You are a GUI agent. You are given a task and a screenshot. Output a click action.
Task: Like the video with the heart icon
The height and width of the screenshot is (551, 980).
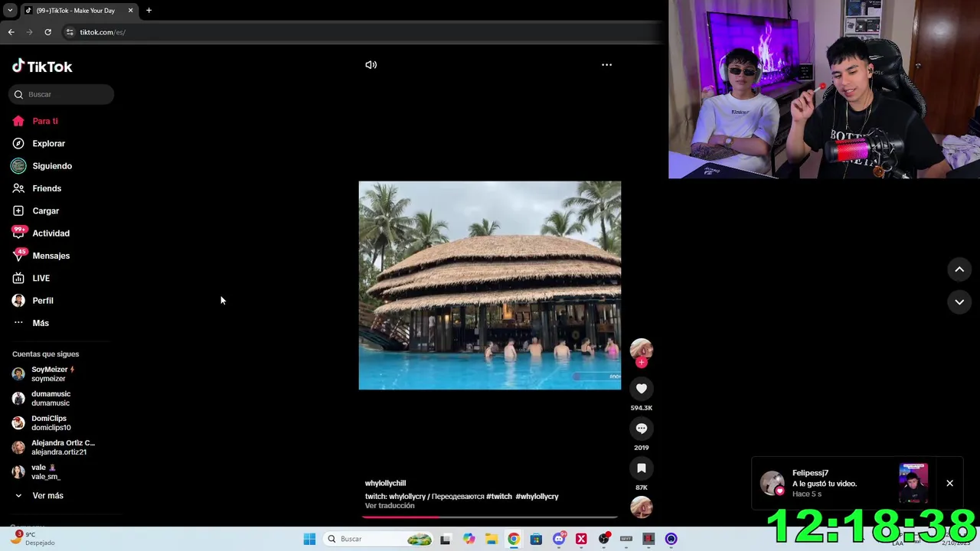pyautogui.click(x=642, y=389)
